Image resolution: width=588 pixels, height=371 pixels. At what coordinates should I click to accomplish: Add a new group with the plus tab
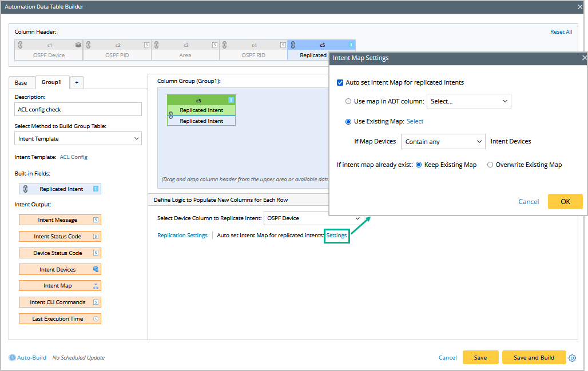coord(77,82)
